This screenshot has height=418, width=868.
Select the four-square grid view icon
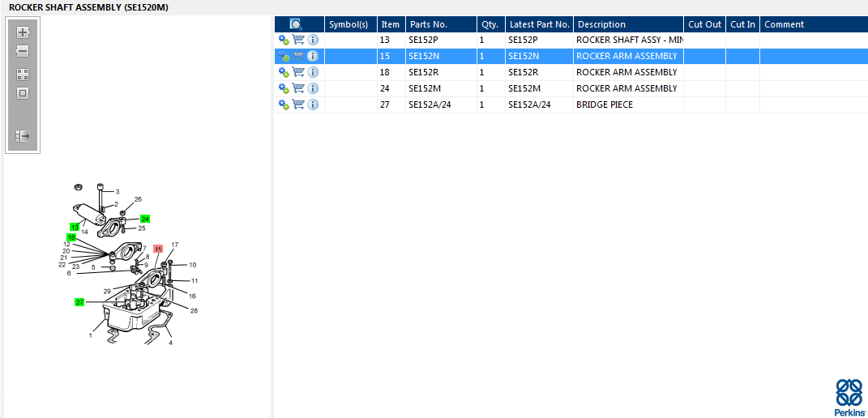pyautogui.click(x=23, y=75)
